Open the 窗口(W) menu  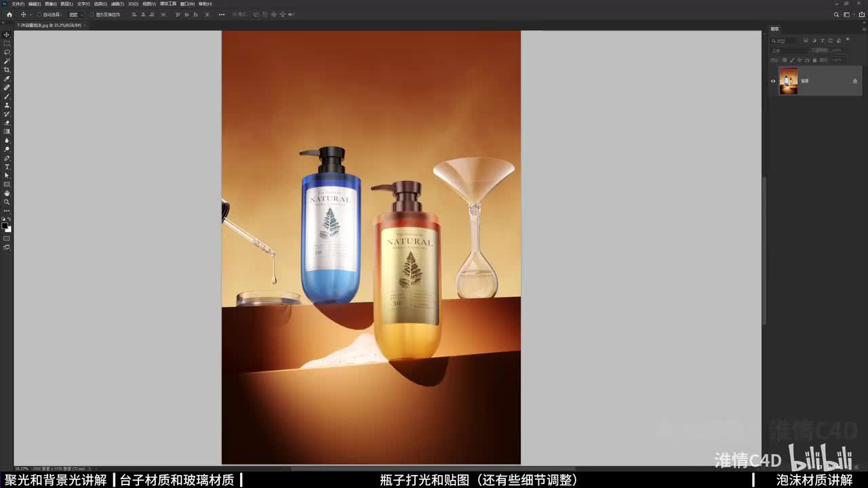point(188,3)
